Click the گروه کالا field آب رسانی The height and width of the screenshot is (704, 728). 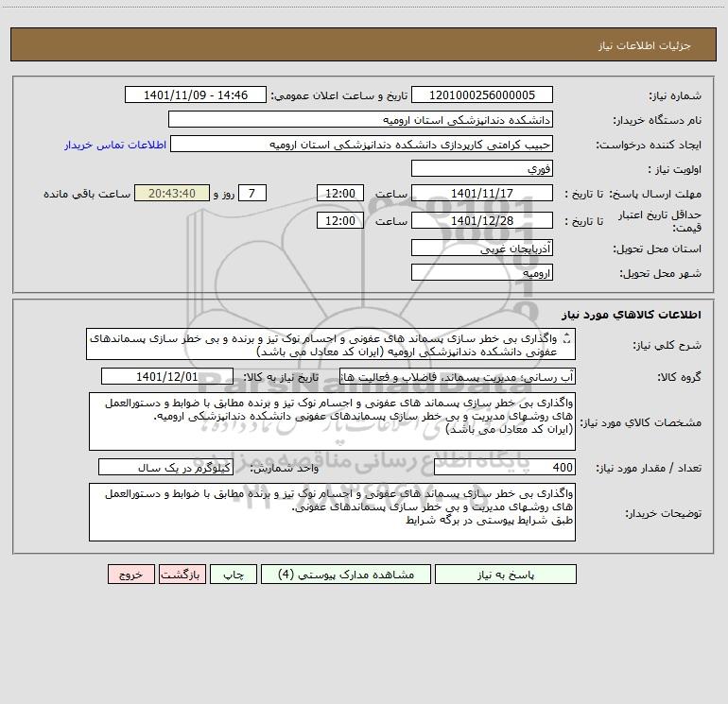pos(458,376)
